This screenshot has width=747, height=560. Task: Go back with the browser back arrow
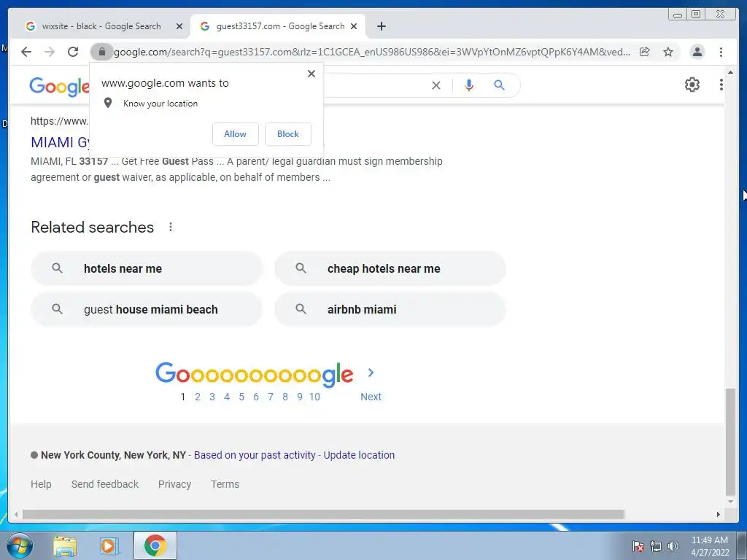pos(26,52)
